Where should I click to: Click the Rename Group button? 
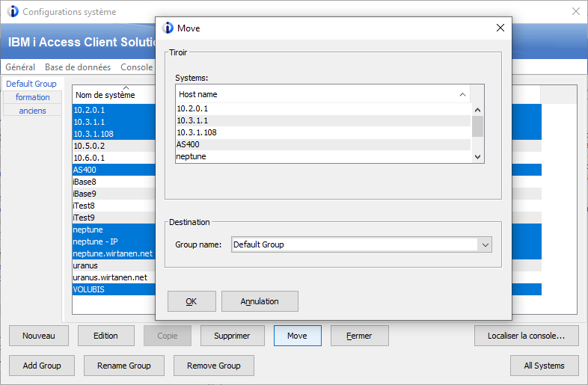pos(123,366)
